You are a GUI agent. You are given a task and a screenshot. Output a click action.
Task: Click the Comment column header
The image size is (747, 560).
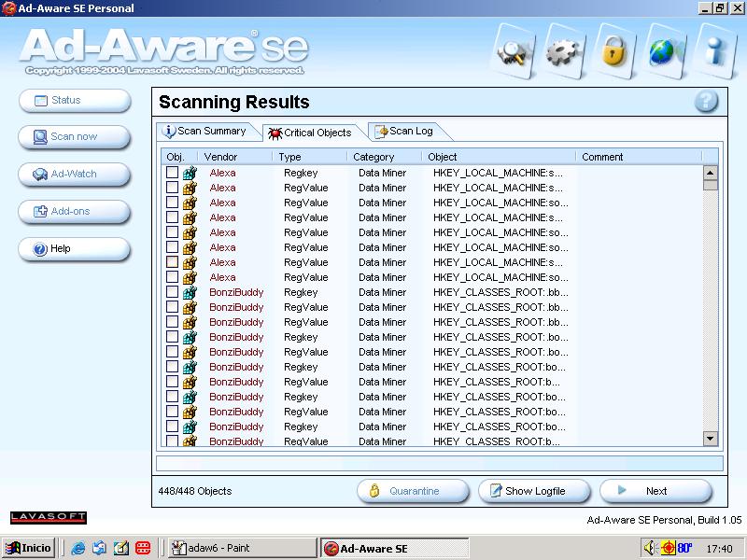coord(640,157)
